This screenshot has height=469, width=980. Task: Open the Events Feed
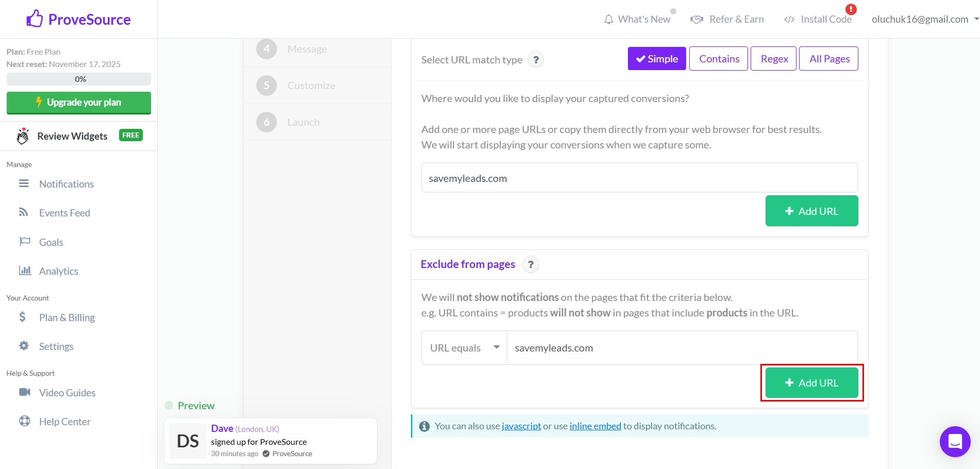pos(64,212)
